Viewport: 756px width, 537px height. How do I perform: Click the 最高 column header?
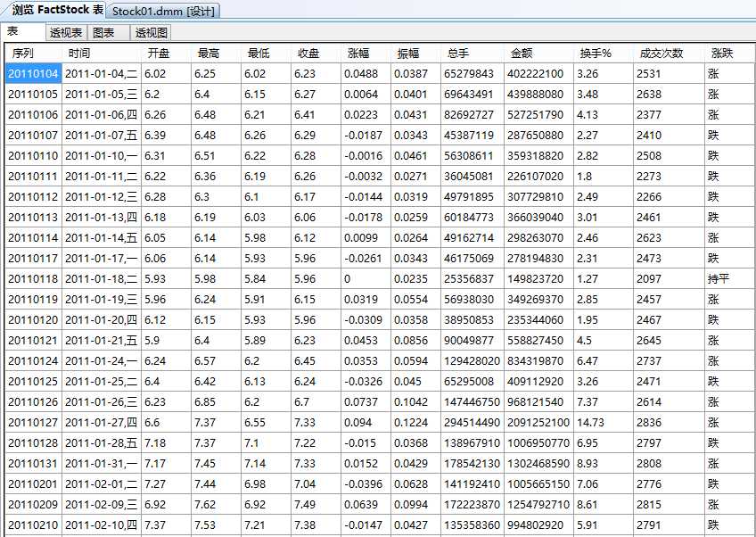tap(217, 53)
